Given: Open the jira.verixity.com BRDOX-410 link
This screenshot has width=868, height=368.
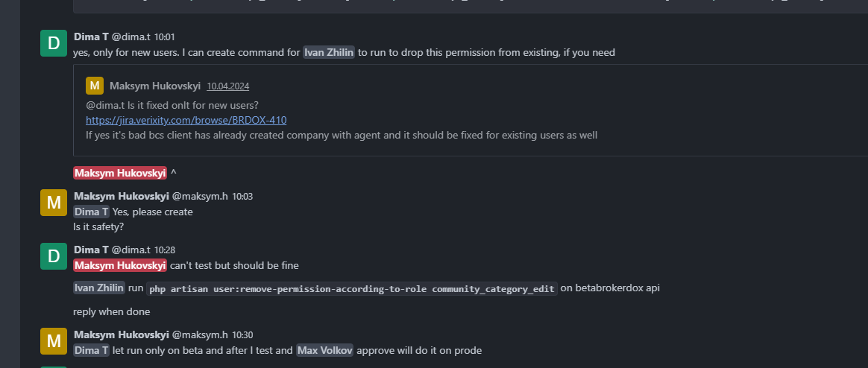Looking at the screenshot, I should pos(186,120).
